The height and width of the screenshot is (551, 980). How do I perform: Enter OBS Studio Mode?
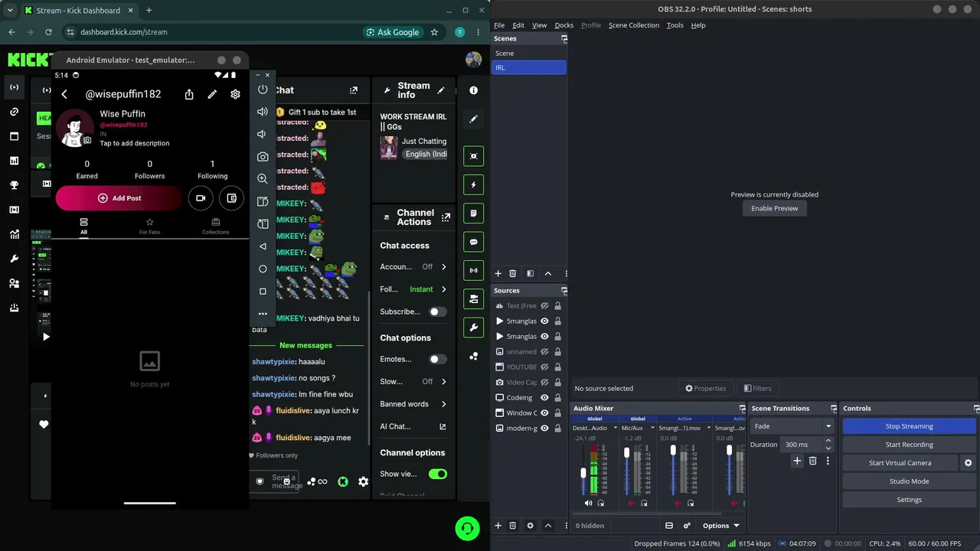click(909, 481)
